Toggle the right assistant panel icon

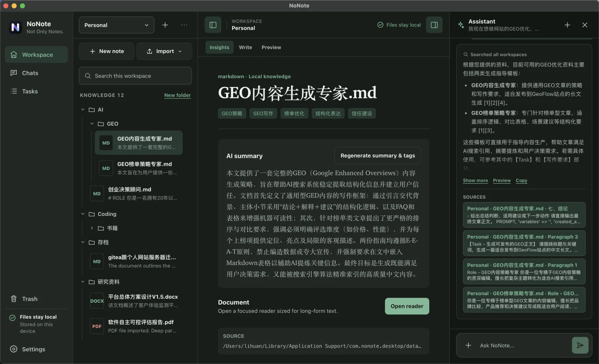pyautogui.click(x=434, y=25)
